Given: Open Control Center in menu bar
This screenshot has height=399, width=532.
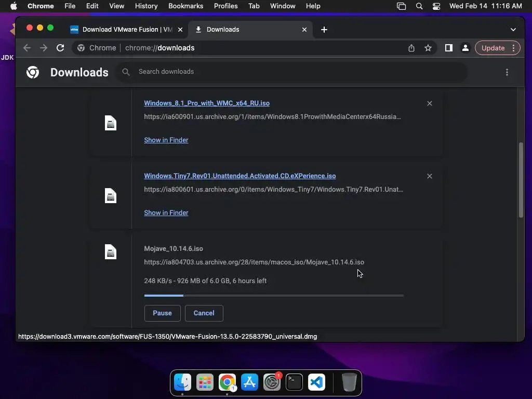Looking at the screenshot, I should [436, 6].
